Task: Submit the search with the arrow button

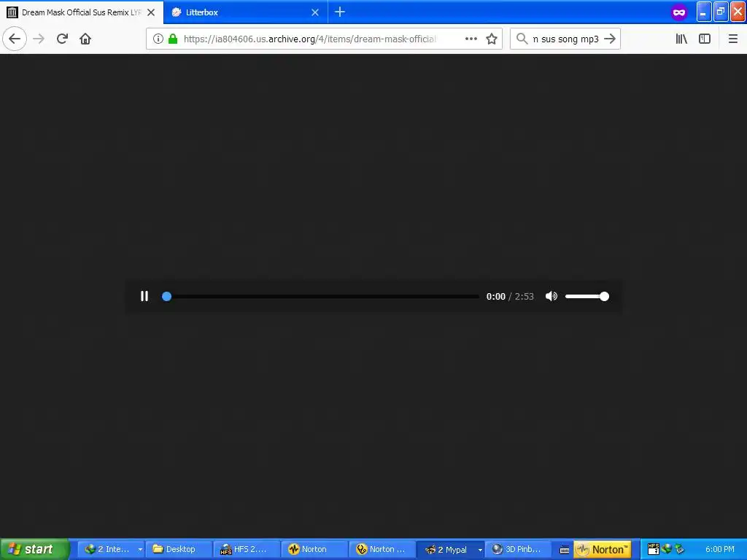Action: point(610,39)
